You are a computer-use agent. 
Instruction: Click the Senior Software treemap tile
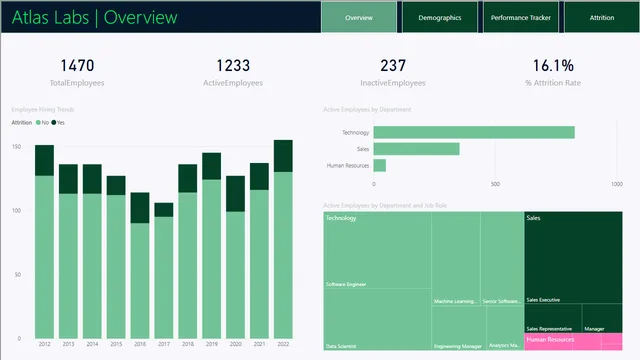[502, 258]
